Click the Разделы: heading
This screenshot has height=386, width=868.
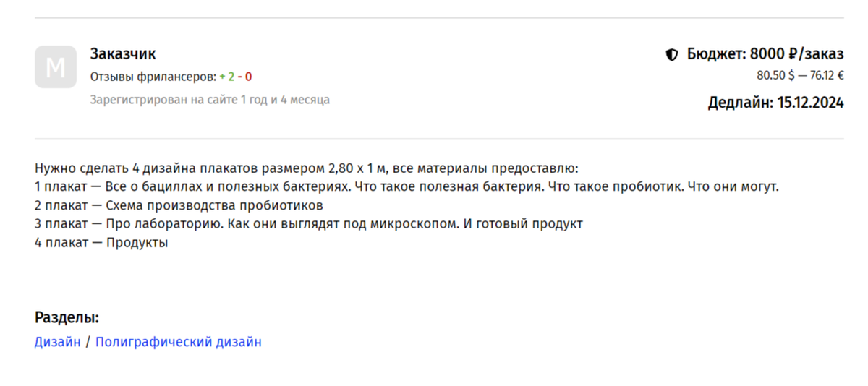[x=67, y=318]
